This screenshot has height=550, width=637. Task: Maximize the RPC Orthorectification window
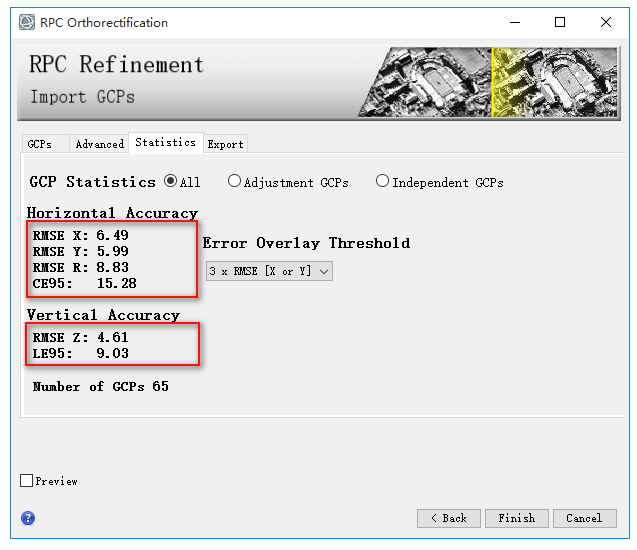tap(560, 22)
